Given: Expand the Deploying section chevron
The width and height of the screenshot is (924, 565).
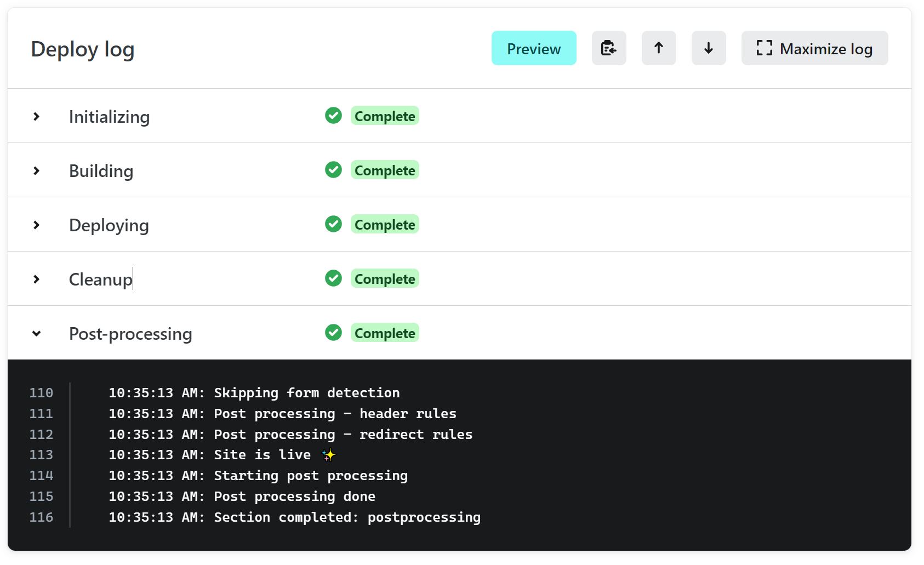Looking at the screenshot, I should coord(36,225).
